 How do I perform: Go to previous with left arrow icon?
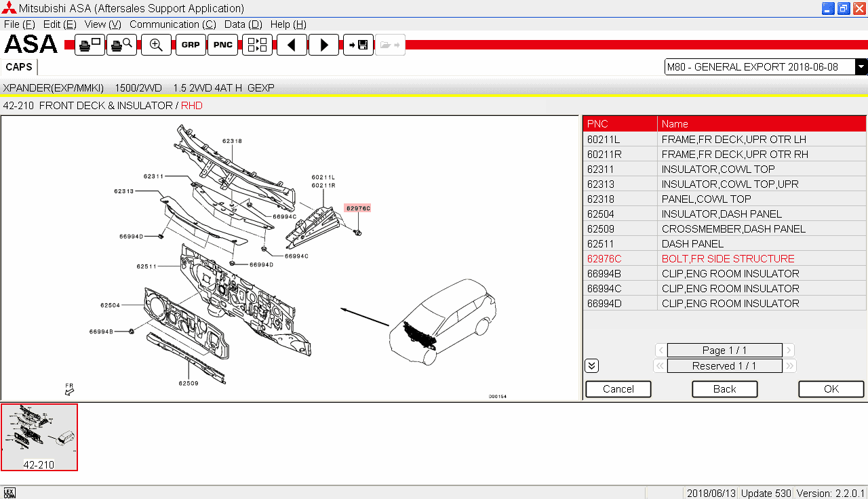click(x=292, y=45)
